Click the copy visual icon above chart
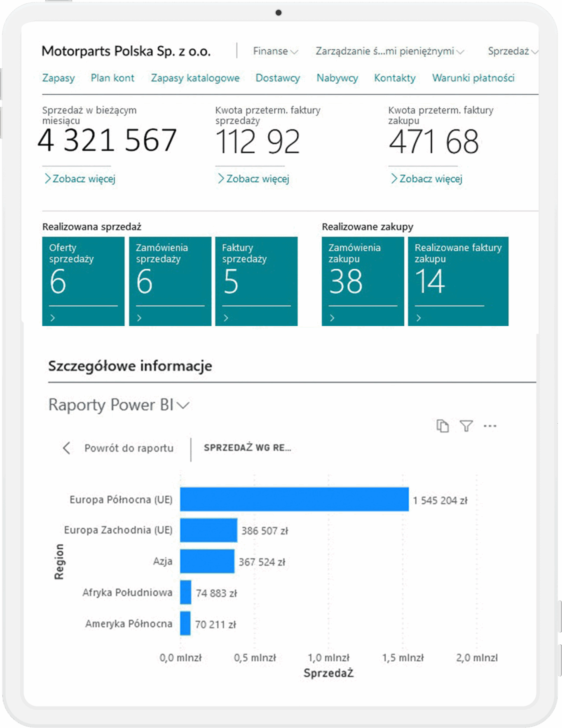 click(x=443, y=426)
